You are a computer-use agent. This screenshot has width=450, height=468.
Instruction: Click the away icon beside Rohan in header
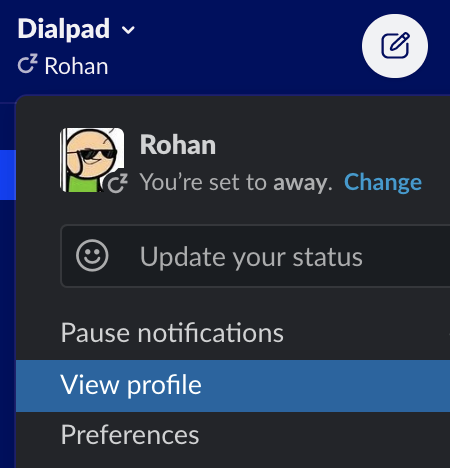(27, 64)
